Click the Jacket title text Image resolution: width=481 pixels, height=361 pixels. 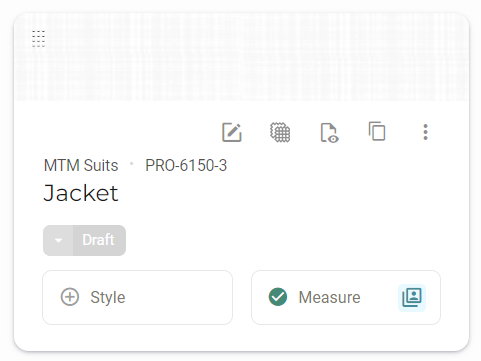[x=81, y=193]
